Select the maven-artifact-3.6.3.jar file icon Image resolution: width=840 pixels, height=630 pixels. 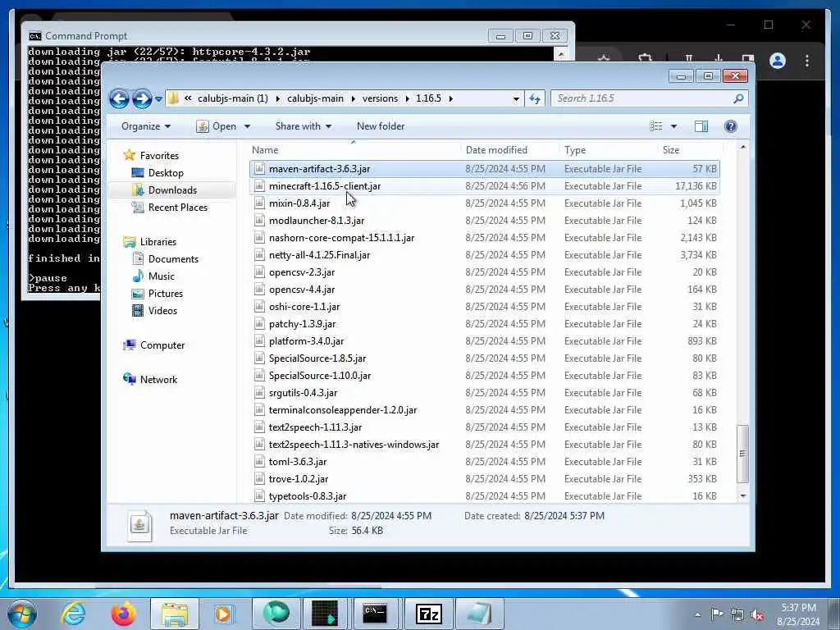coord(260,169)
